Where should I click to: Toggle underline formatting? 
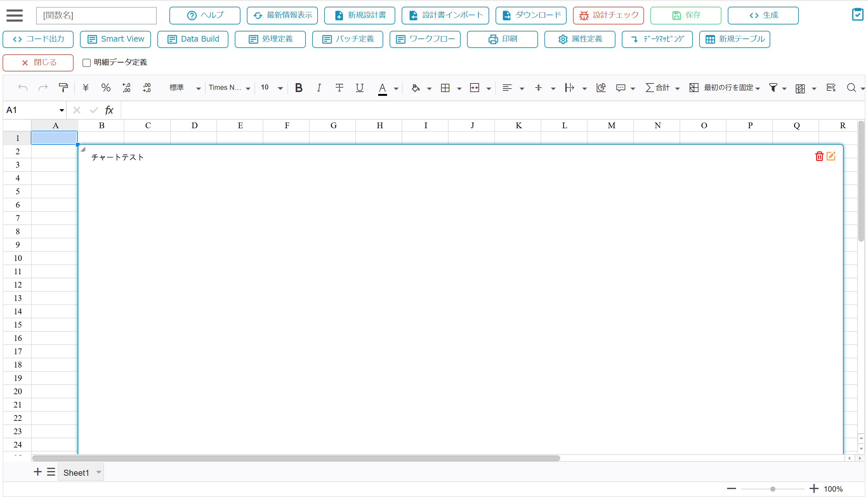tap(359, 88)
